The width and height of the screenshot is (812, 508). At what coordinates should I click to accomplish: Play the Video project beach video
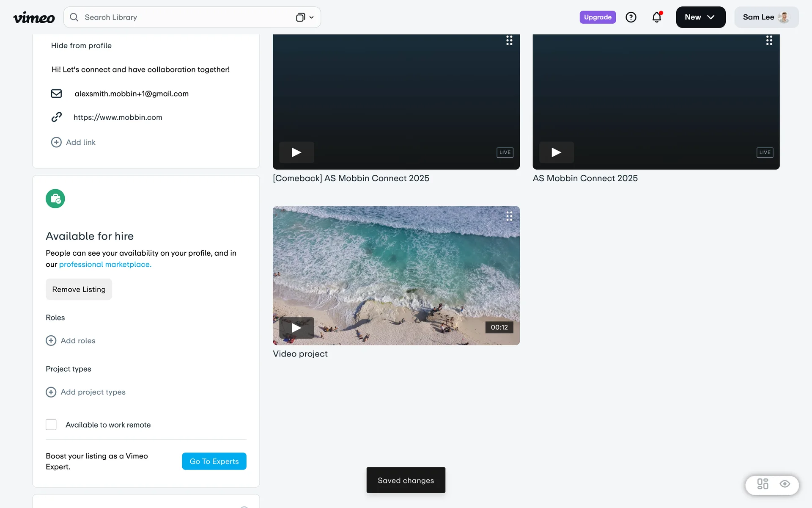click(x=296, y=328)
